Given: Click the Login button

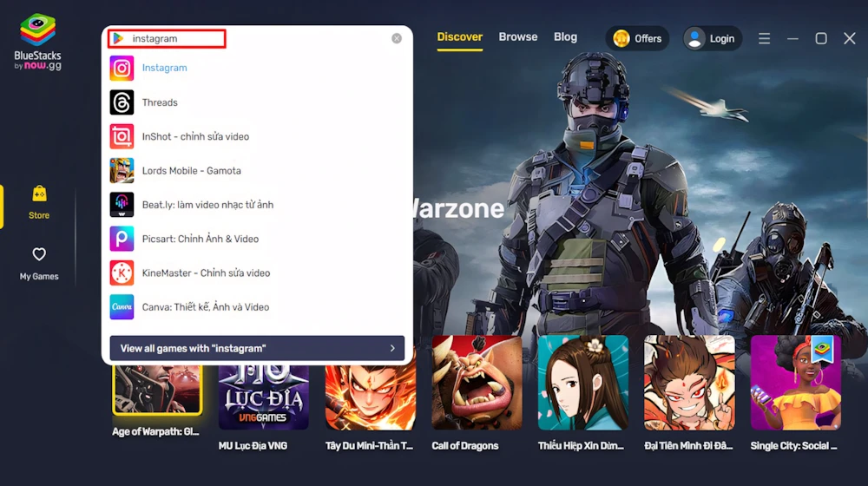Looking at the screenshot, I should (712, 39).
